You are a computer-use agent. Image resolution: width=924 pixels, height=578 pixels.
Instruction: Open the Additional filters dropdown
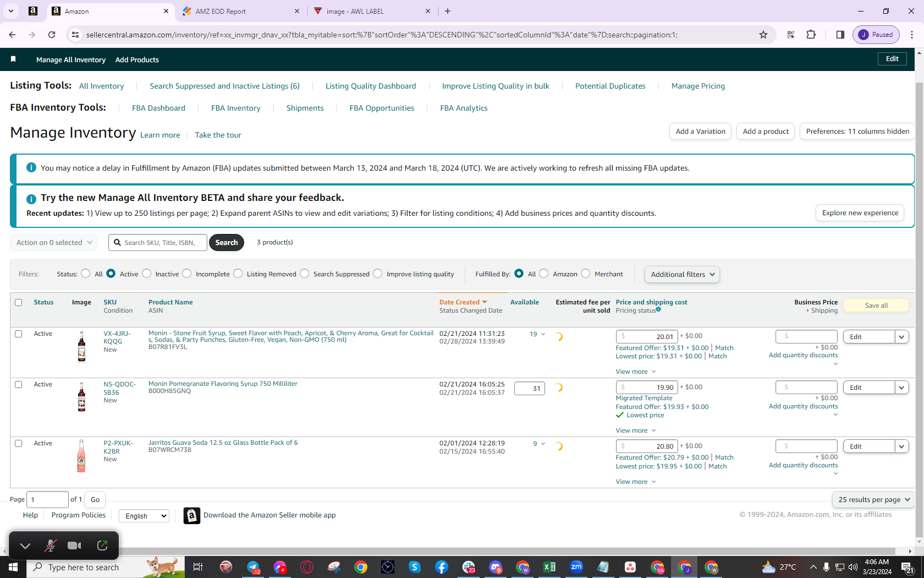[682, 274]
